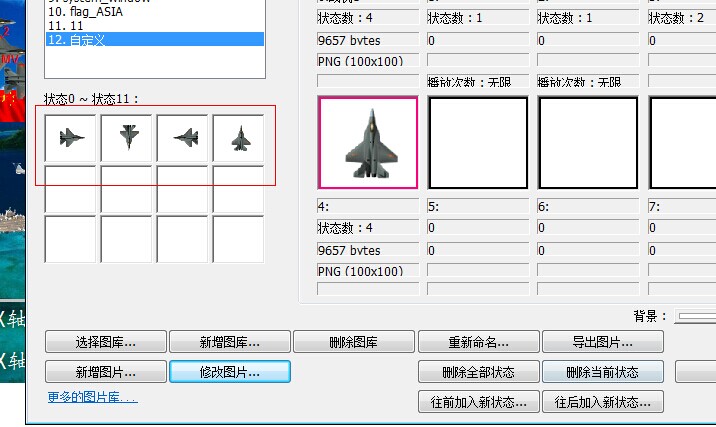The image size is (716, 427).
Task: Select list item "10. flag_ASIA"
Action: click(x=155, y=11)
